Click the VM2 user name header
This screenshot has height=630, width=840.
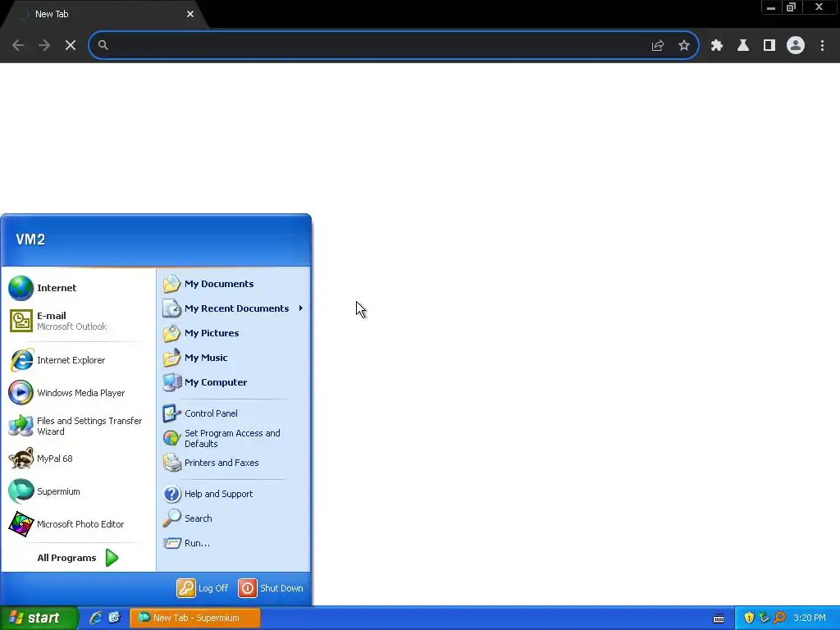[30, 240]
